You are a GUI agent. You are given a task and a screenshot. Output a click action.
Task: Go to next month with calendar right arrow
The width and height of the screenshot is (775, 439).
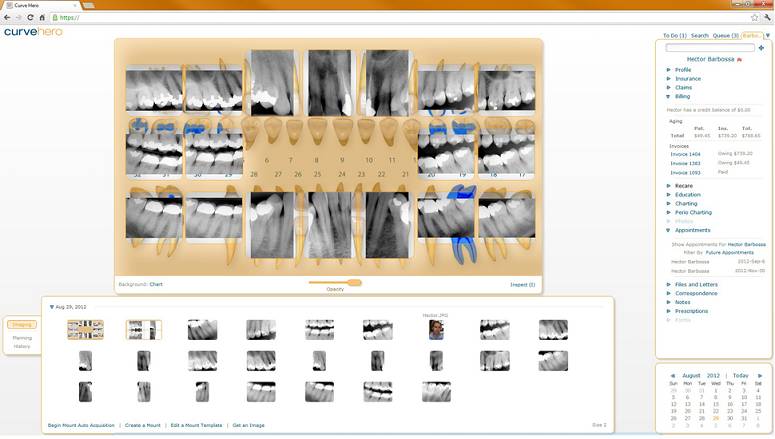pos(760,376)
